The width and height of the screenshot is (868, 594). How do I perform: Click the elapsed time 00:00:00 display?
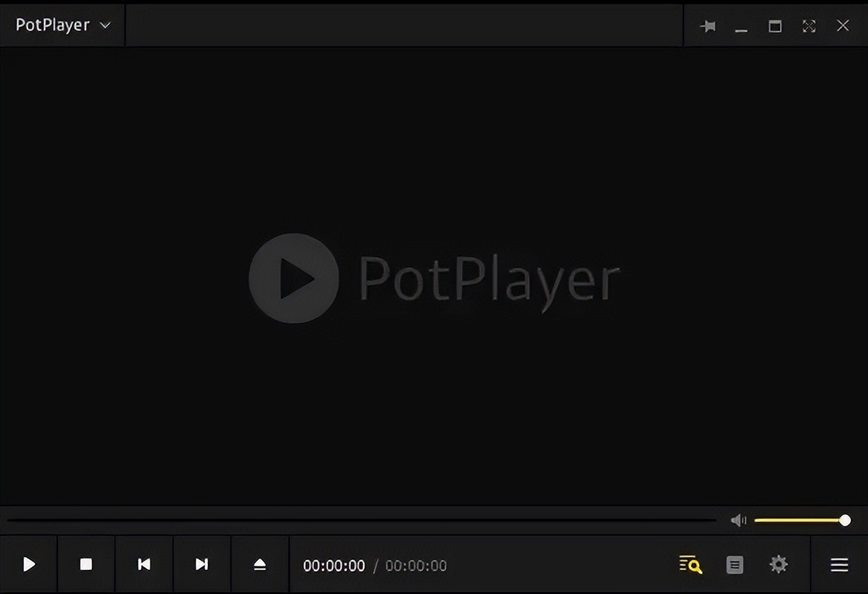pyautogui.click(x=334, y=566)
